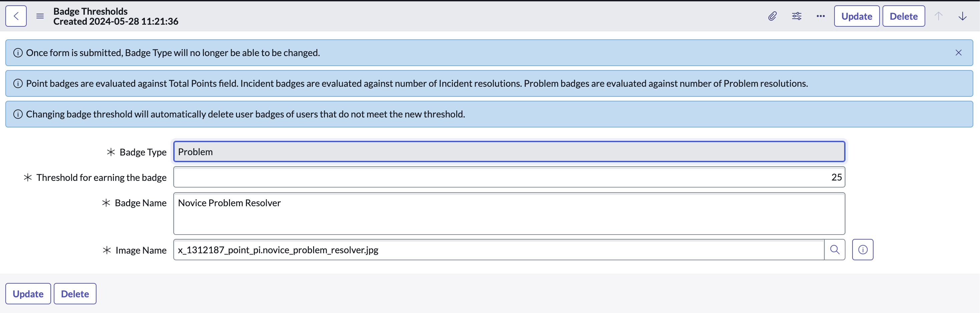Preview the Image Name record info icon
The width and height of the screenshot is (980, 313).
click(862, 250)
